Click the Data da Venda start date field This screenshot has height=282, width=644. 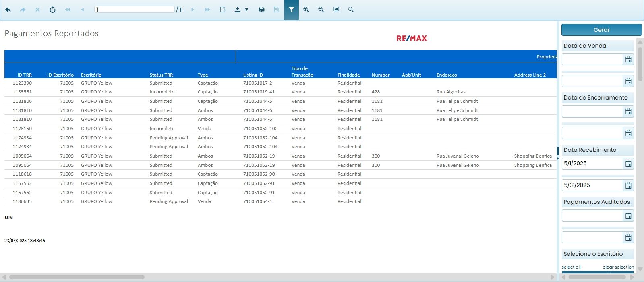click(592, 60)
